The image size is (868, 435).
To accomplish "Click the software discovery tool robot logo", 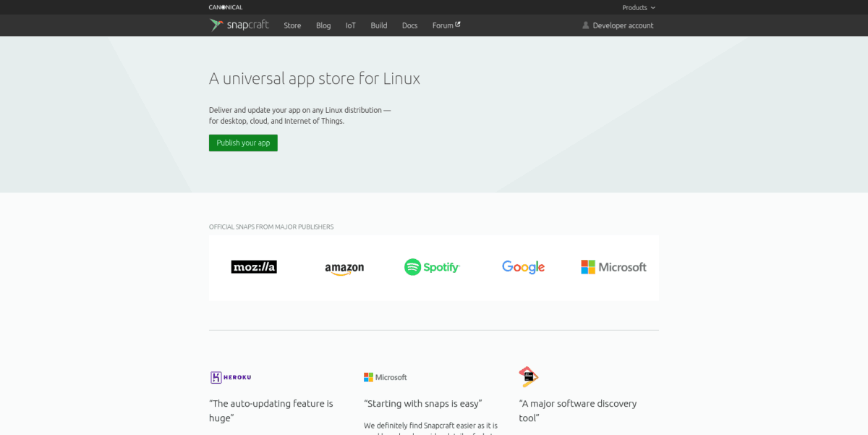I will click(x=527, y=376).
